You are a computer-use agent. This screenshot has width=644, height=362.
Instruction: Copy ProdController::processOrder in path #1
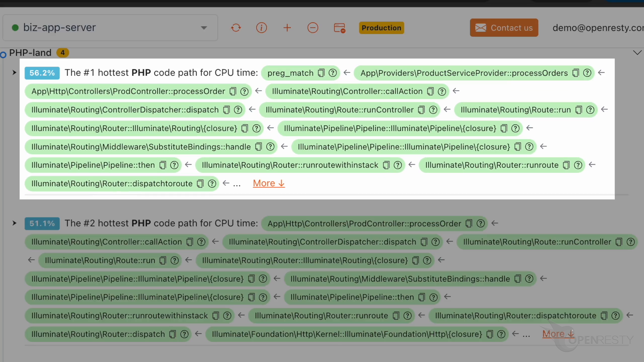(233, 91)
